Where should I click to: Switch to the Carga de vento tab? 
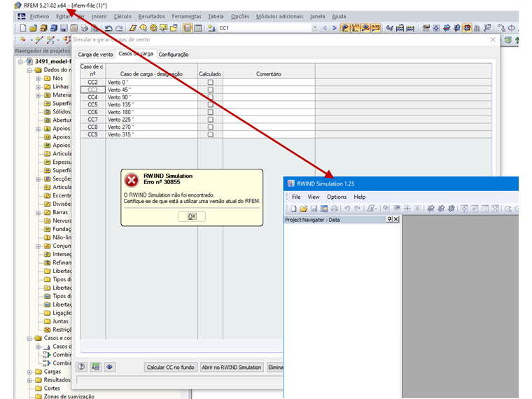pos(96,55)
